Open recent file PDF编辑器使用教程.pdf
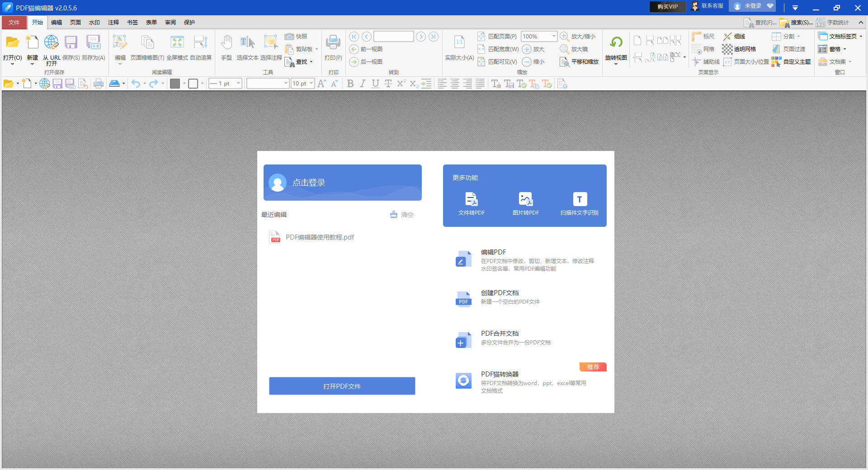Image resolution: width=868 pixels, height=470 pixels. click(x=312, y=237)
